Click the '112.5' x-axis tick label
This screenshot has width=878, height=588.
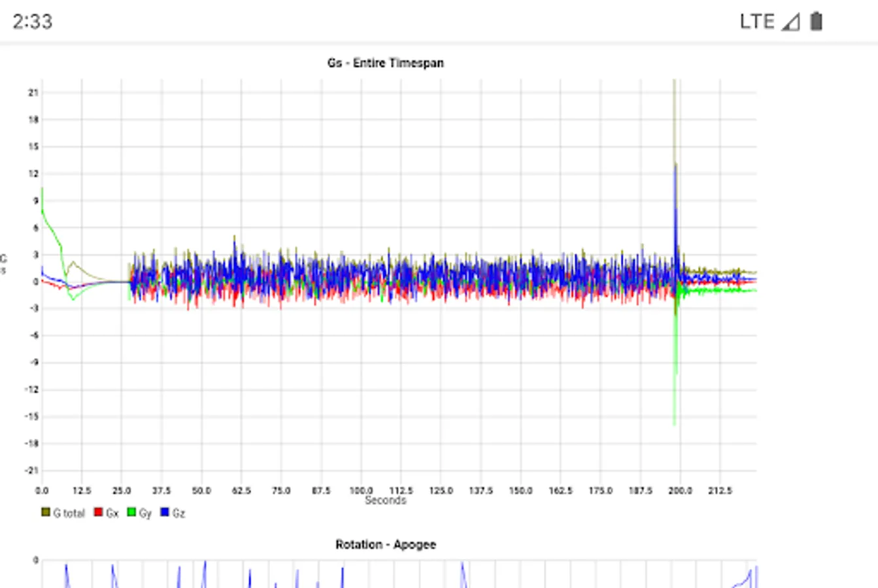(x=401, y=491)
